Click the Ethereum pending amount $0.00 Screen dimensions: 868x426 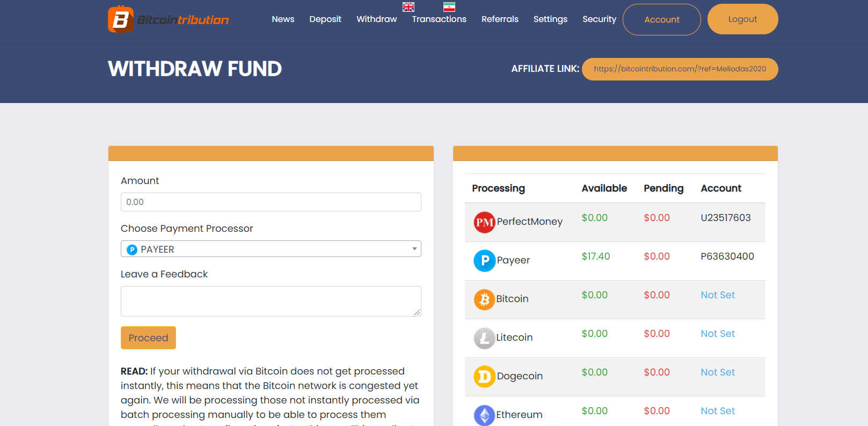657,411
